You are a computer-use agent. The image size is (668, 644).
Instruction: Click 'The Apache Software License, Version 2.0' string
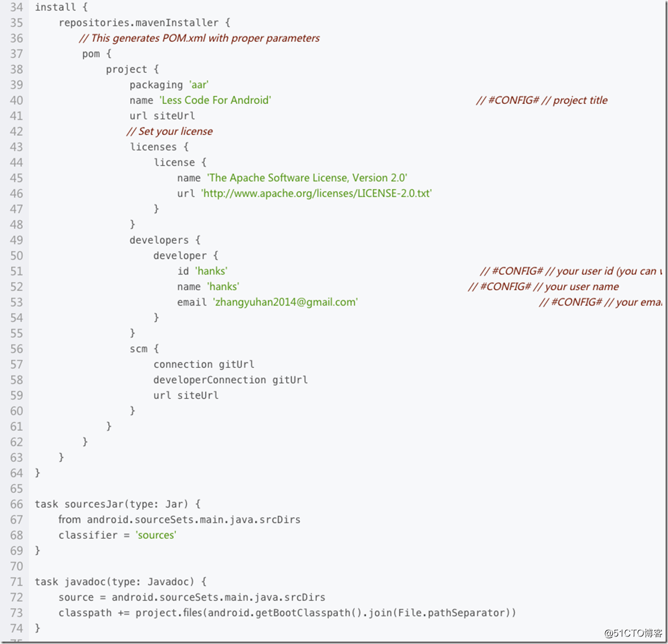click(307, 177)
